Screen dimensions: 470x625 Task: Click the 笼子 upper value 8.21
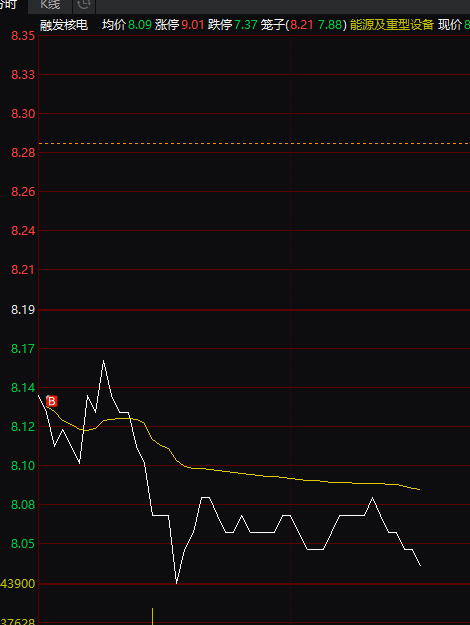pyautogui.click(x=302, y=25)
